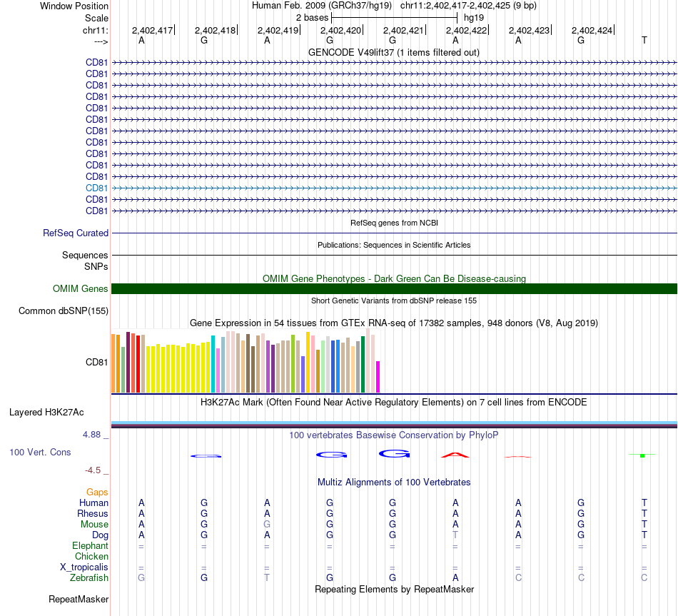Click 'Short Genetic Variants from dbSNP' title
This screenshot has height=616, width=678.
pos(394,301)
